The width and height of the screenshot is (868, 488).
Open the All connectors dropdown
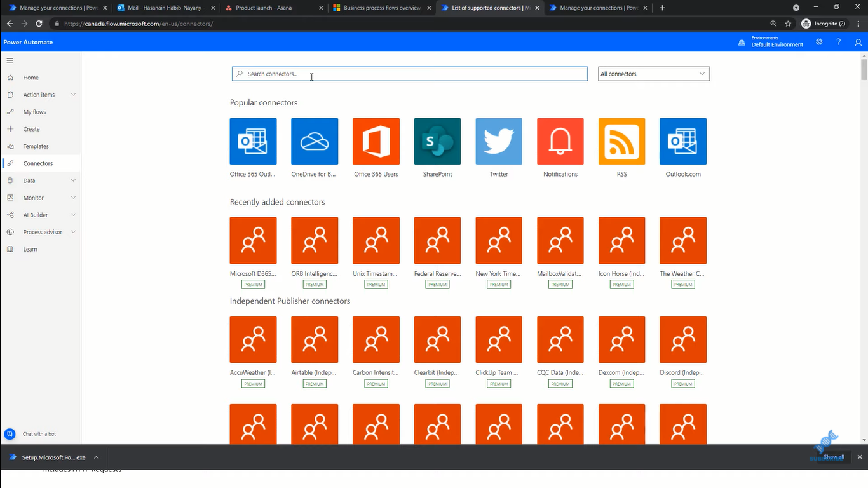pyautogui.click(x=653, y=74)
